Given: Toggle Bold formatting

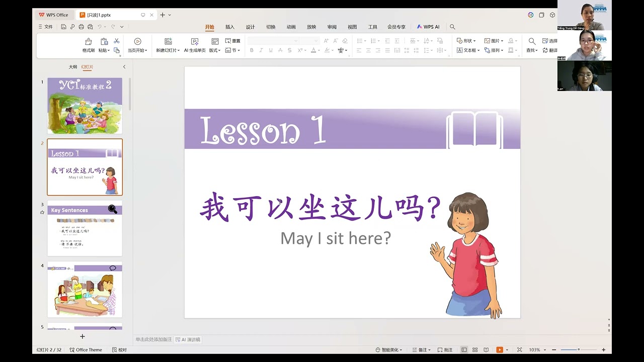Looking at the screenshot, I should click(x=252, y=50).
